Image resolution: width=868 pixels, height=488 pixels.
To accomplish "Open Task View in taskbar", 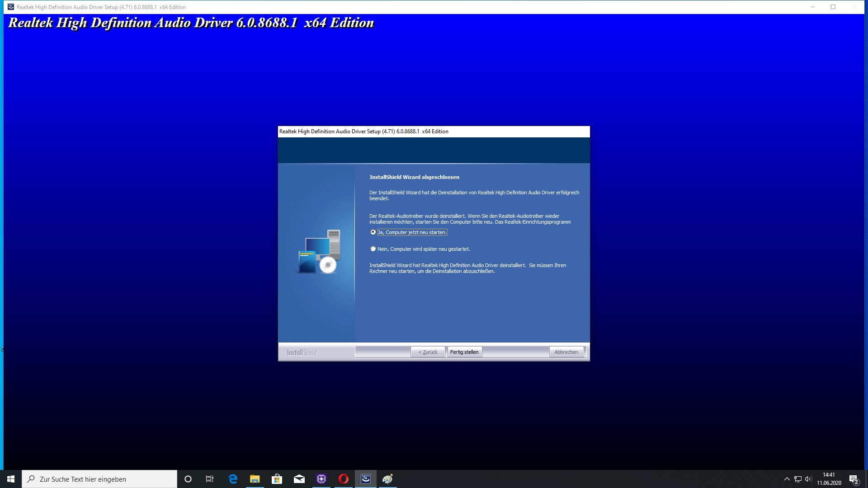I will [210, 479].
